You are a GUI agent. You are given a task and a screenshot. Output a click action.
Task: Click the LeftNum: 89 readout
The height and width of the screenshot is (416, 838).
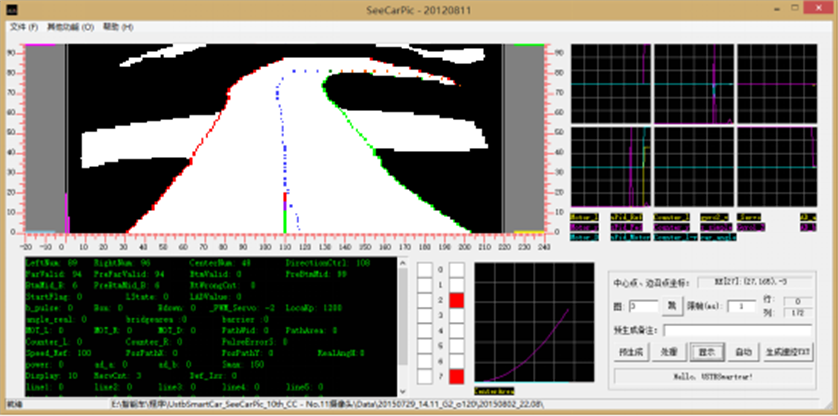(x=52, y=263)
